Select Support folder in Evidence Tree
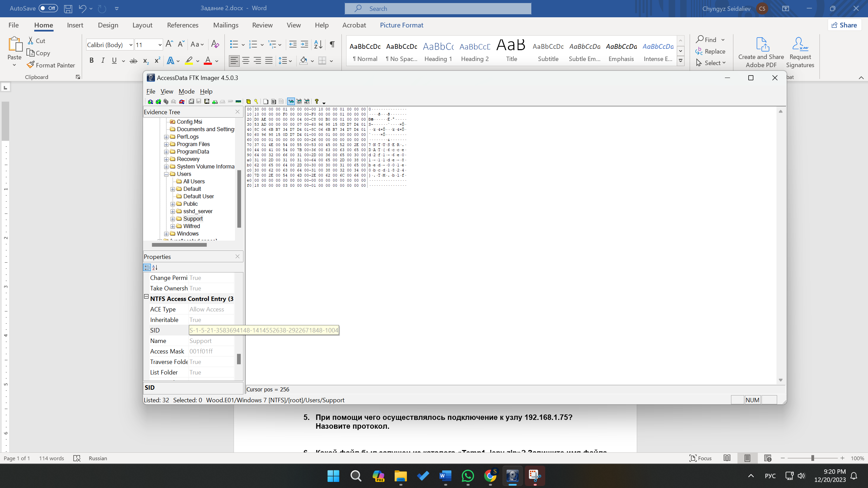This screenshot has width=868, height=488. 193,219
